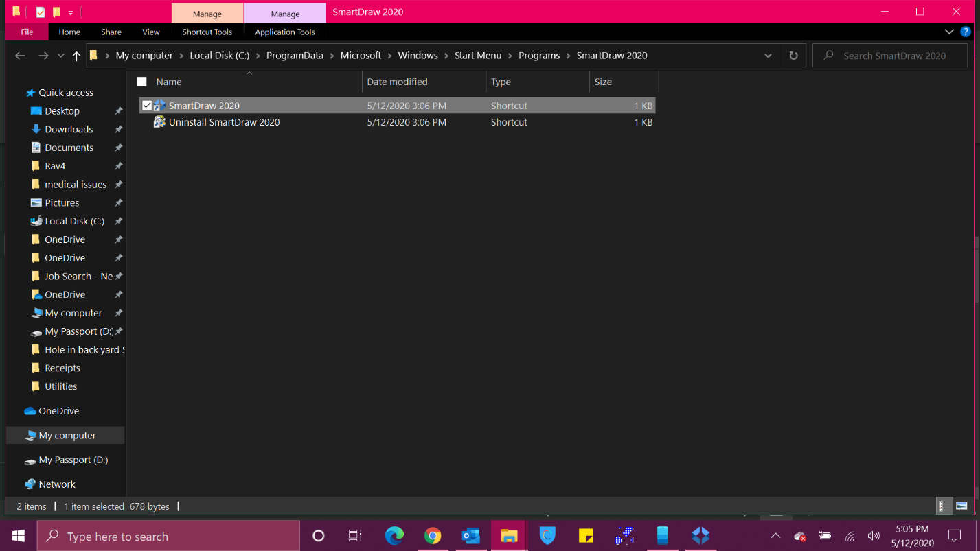Open SmartDraw blue icon on the taskbar
This screenshot has width=980, height=551.
point(700,536)
